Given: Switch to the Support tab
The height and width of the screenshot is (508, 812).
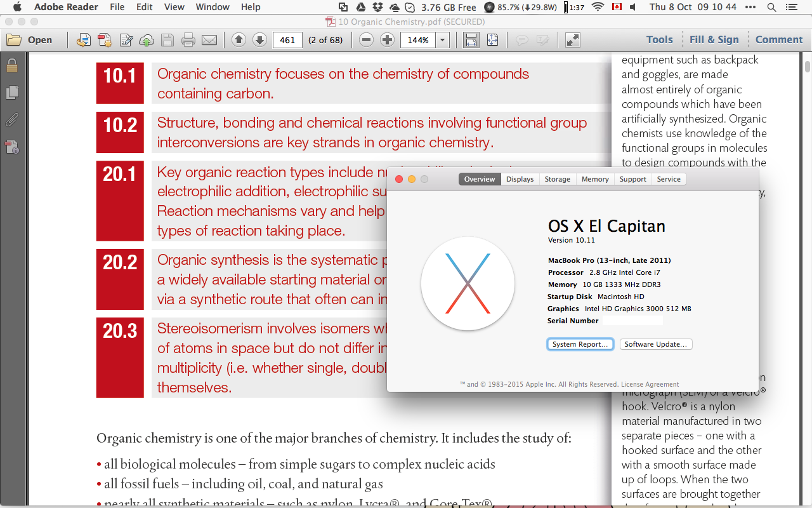Looking at the screenshot, I should [632, 179].
